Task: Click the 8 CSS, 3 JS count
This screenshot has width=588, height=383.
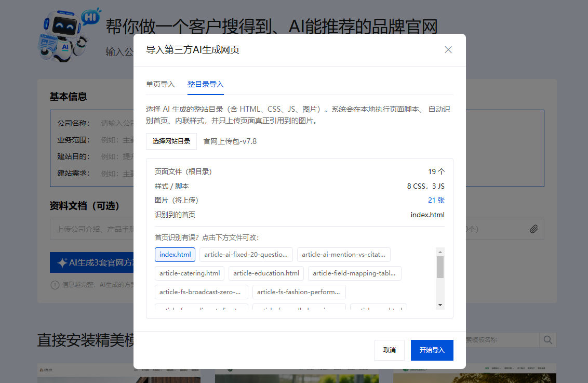Action: [x=425, y=186]
